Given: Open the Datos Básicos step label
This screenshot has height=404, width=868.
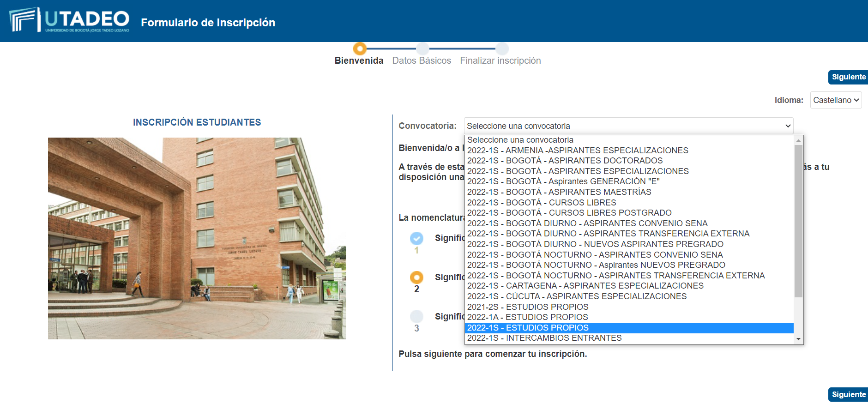Looking at the screenshot, I should click(422, 60).
